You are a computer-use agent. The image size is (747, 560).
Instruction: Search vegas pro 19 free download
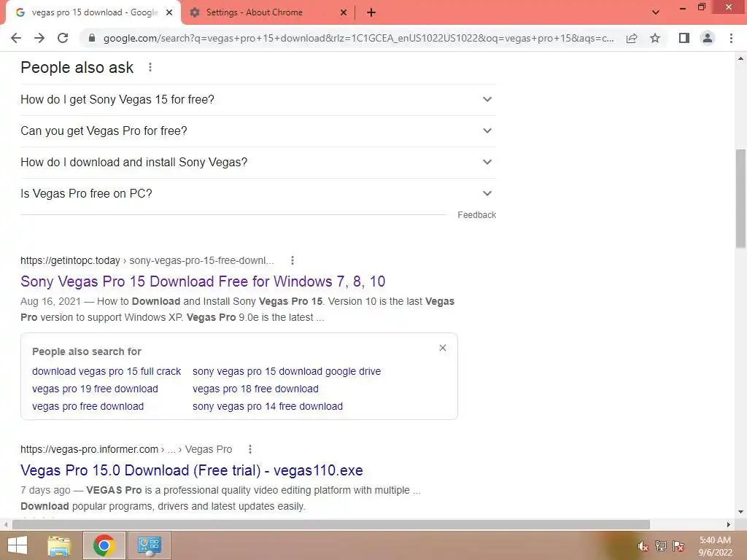click(96, 389)
